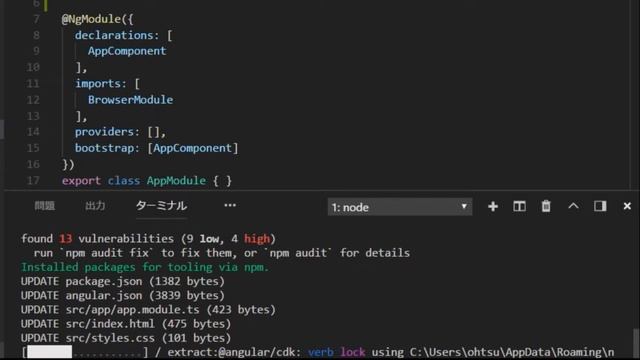Click 'npm audit fix' text in terminal
The width and height of the screenshot is (640, 360).
click(x=107, y=253)
